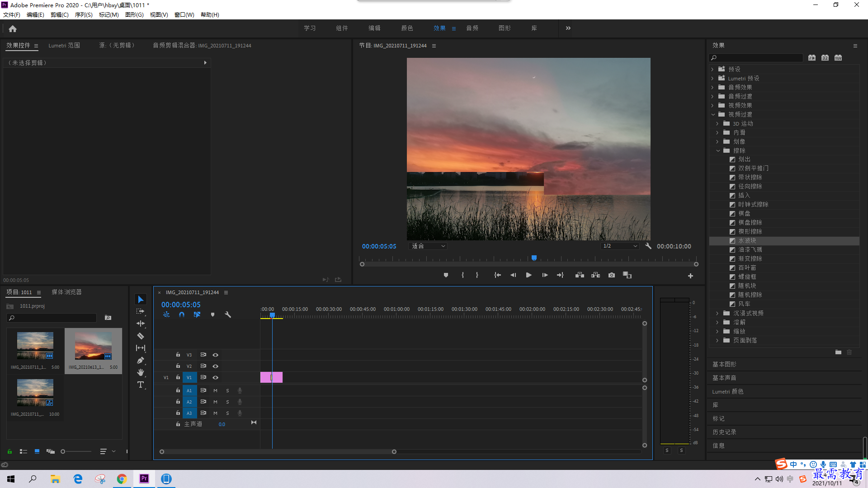868x488 pixels.
Task: Collapse the 擦除 folder
Action: click(x=718, y=150)
